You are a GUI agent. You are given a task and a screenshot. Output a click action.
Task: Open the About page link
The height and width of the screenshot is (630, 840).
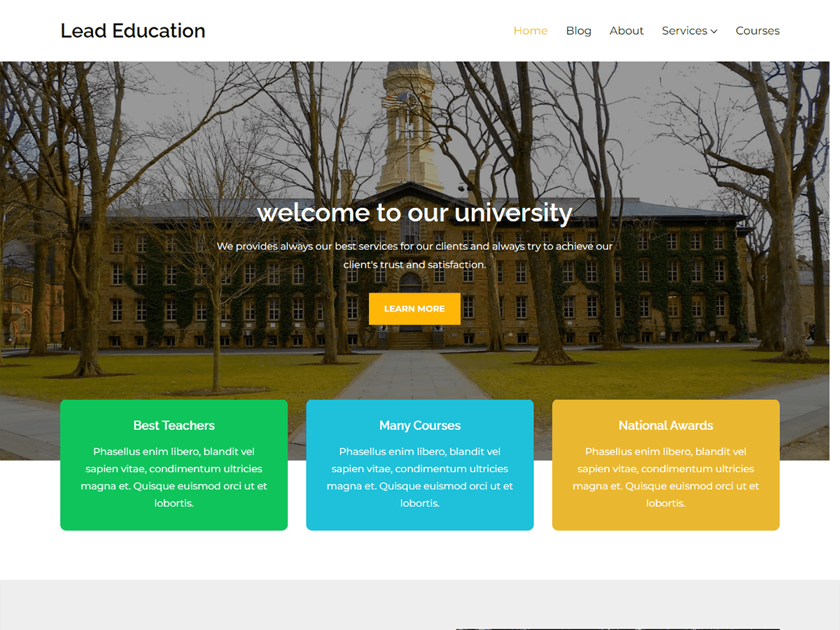click(626, 31)
